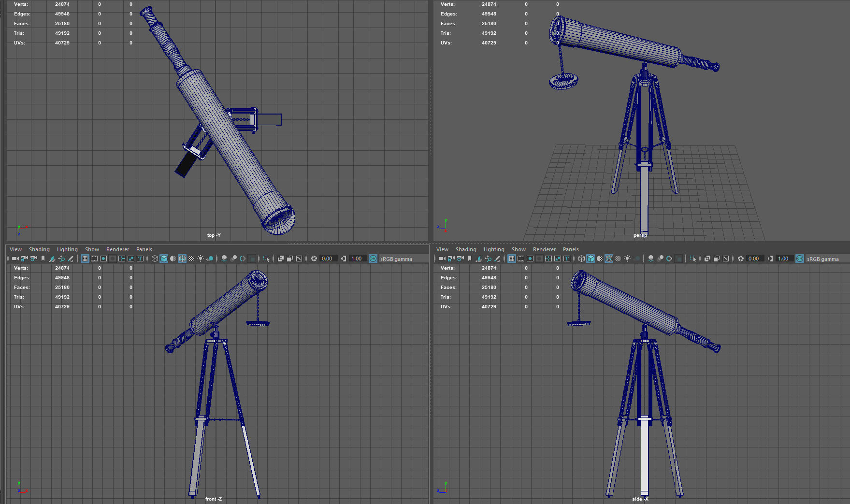Switch side panel to Wireframe display

581,259
